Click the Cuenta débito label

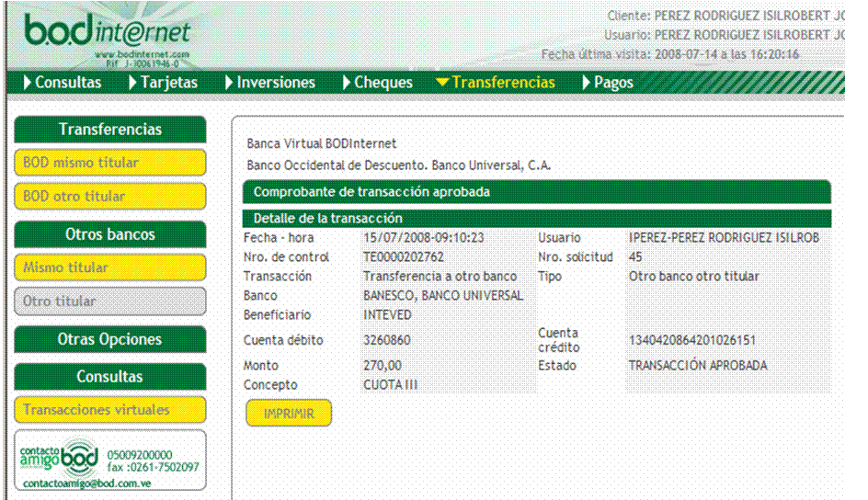point(283,340)
